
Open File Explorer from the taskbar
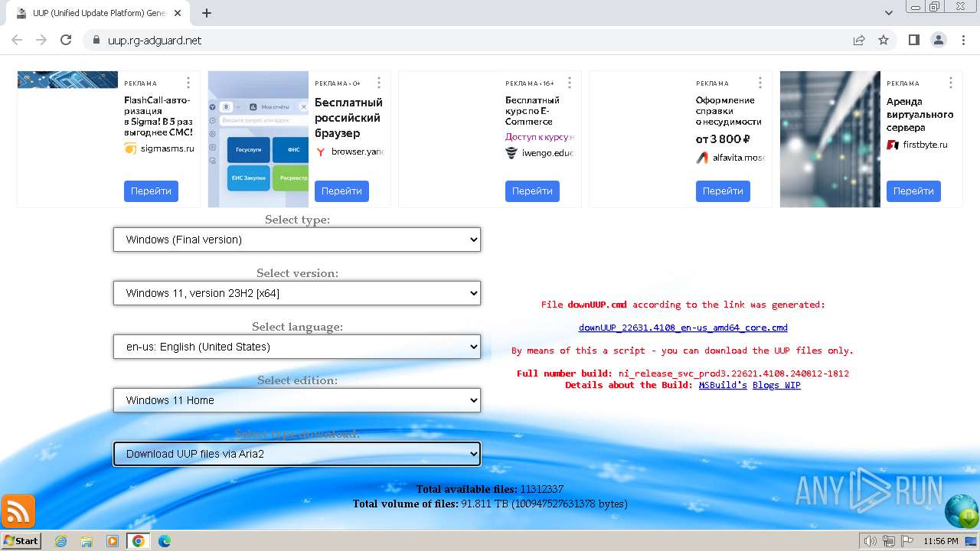87,541
